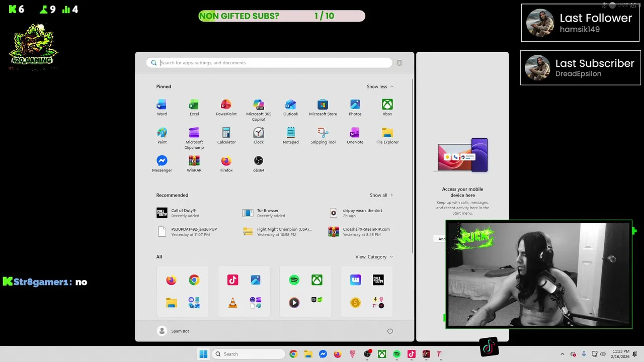Open the Pictures app icon in All grid
This screenshot has width=644, height=362.
255,280
